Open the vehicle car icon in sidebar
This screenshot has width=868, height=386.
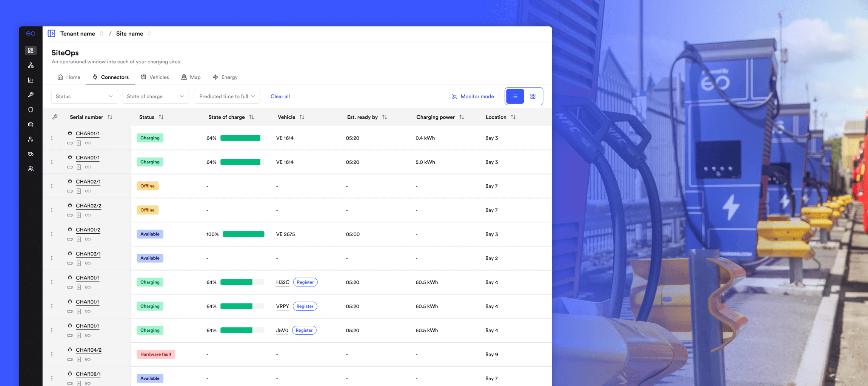(x=31, y=124)
